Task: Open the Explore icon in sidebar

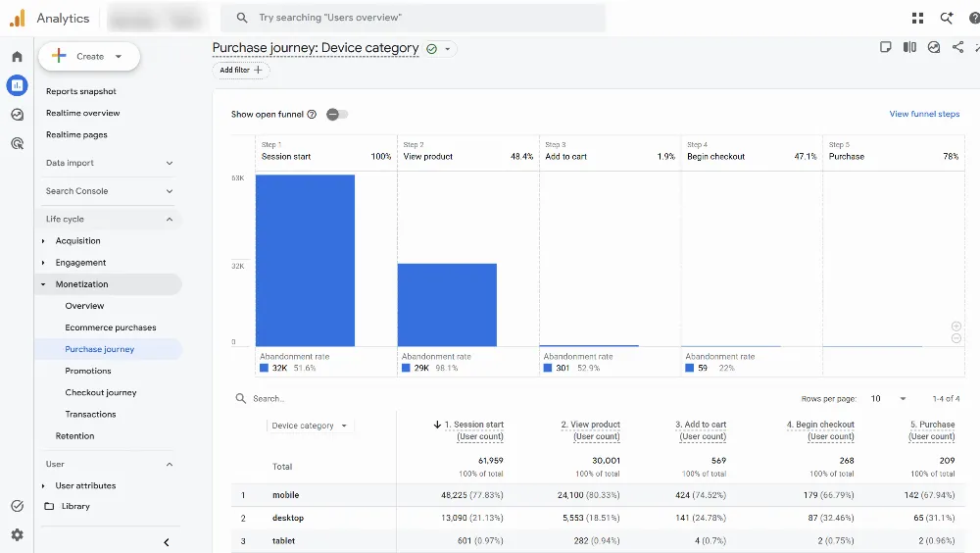Action: tap(17, 115)
